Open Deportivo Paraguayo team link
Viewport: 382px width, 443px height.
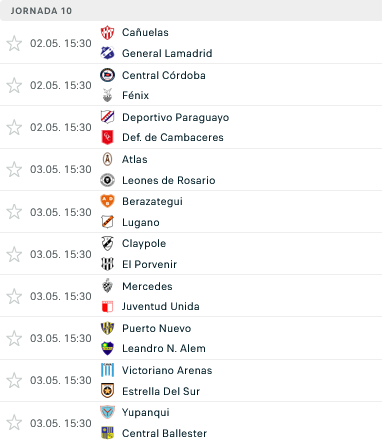point(176,117)
